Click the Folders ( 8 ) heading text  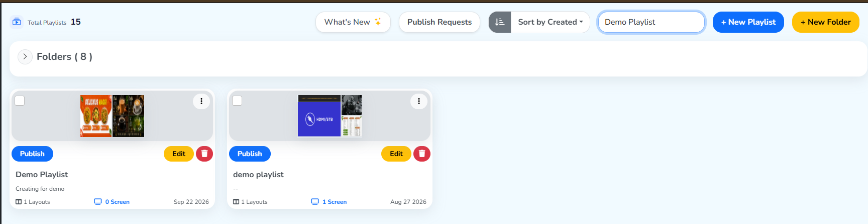[64, 57]
